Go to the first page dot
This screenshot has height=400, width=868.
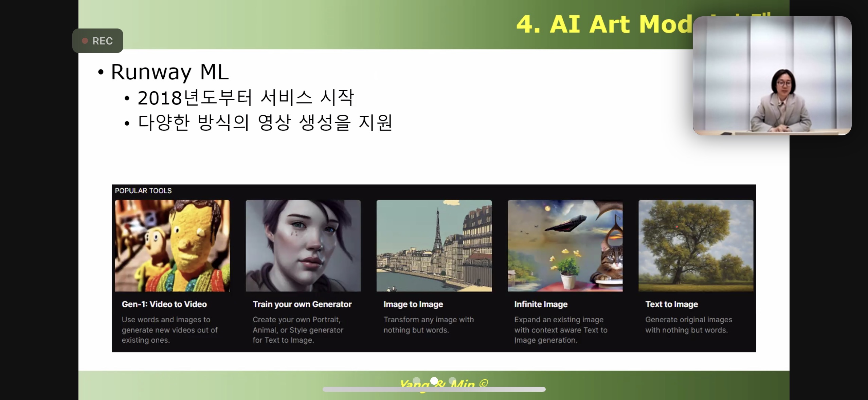point(416,381)
